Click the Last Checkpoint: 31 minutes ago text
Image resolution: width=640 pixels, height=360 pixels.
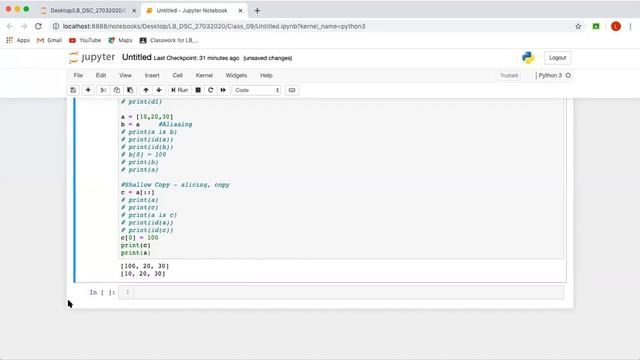(196, 58)
